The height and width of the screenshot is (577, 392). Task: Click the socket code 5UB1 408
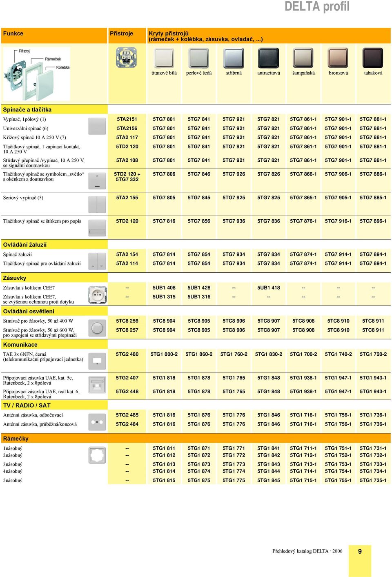click(164, 287)
